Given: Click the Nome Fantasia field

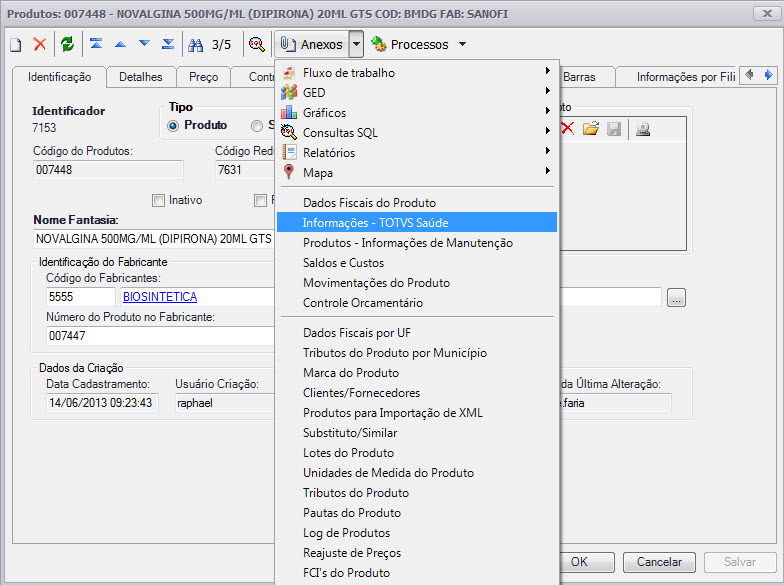Looking at the screenshot, I should click(x=154, y=239).
